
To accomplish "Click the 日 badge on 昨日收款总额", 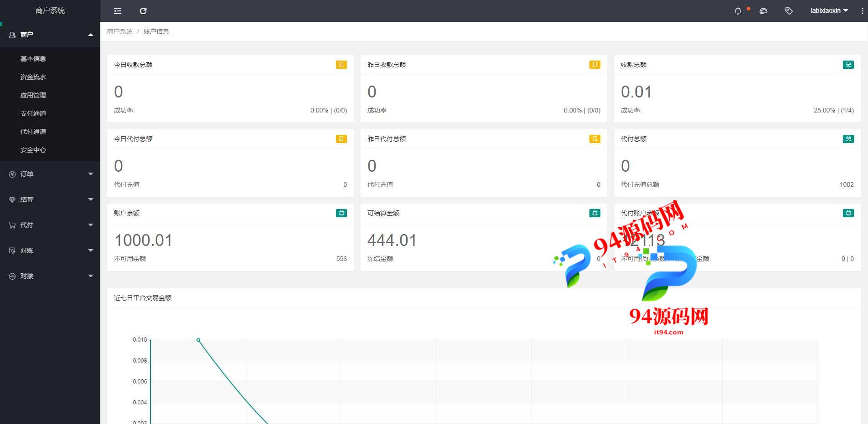I will pyautogui.click(x=595, y=65).
